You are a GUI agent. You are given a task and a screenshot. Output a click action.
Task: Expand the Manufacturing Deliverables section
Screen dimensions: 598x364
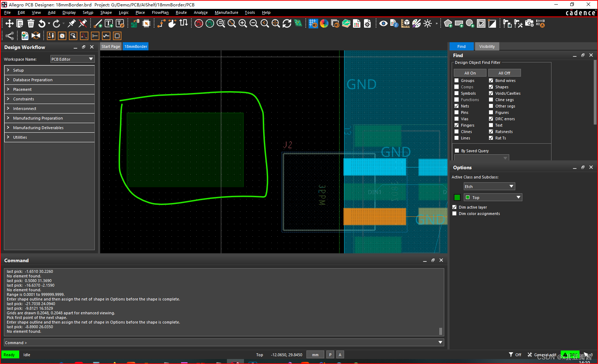pos(49,128)
